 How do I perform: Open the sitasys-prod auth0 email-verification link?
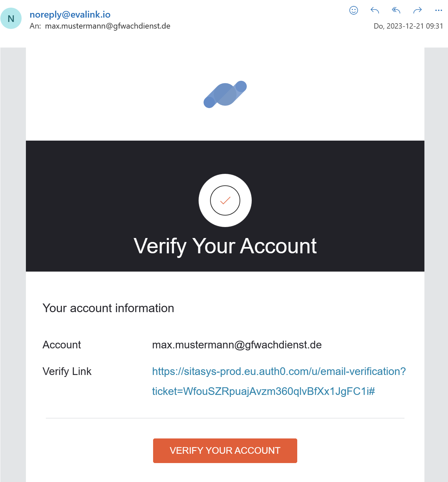click(279, 371)
